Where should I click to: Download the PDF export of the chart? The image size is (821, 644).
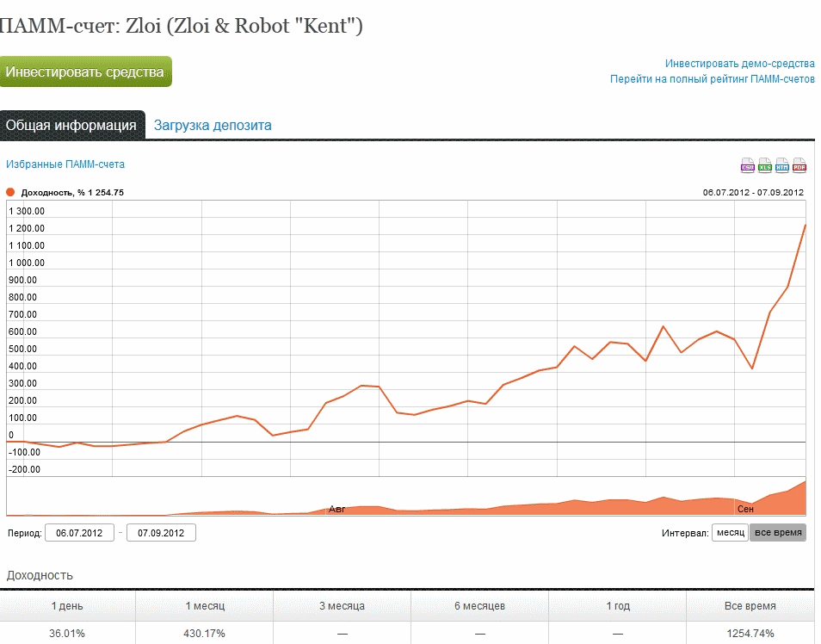click(x=799, y=165)
